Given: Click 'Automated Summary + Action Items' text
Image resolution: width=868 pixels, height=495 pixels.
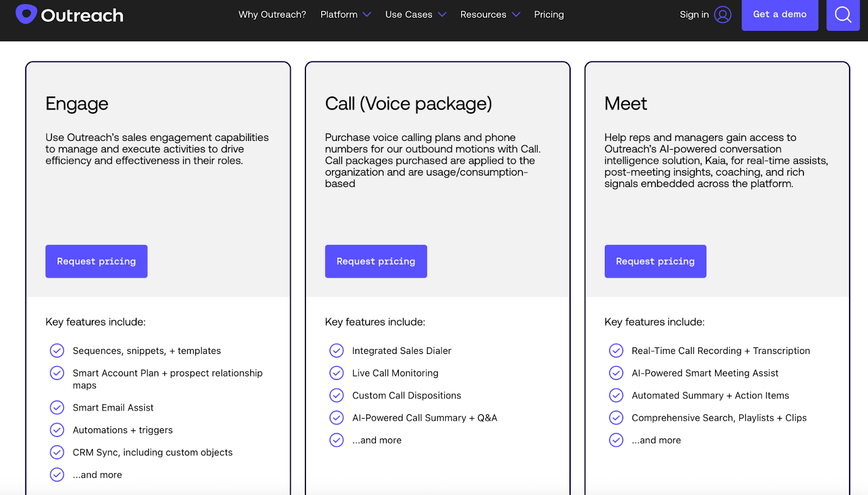Looking at the screenshot, I should coord(710,395).
